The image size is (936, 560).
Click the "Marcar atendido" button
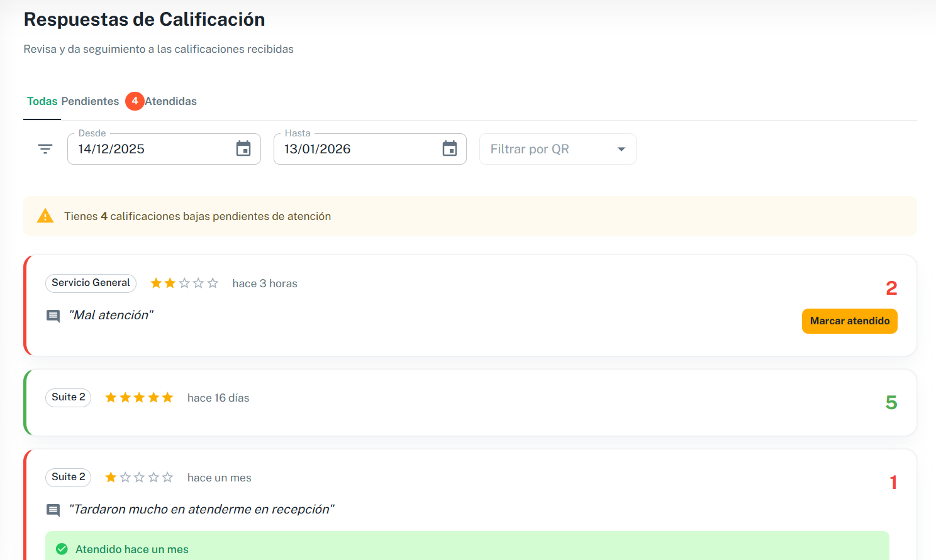(849, 321)
